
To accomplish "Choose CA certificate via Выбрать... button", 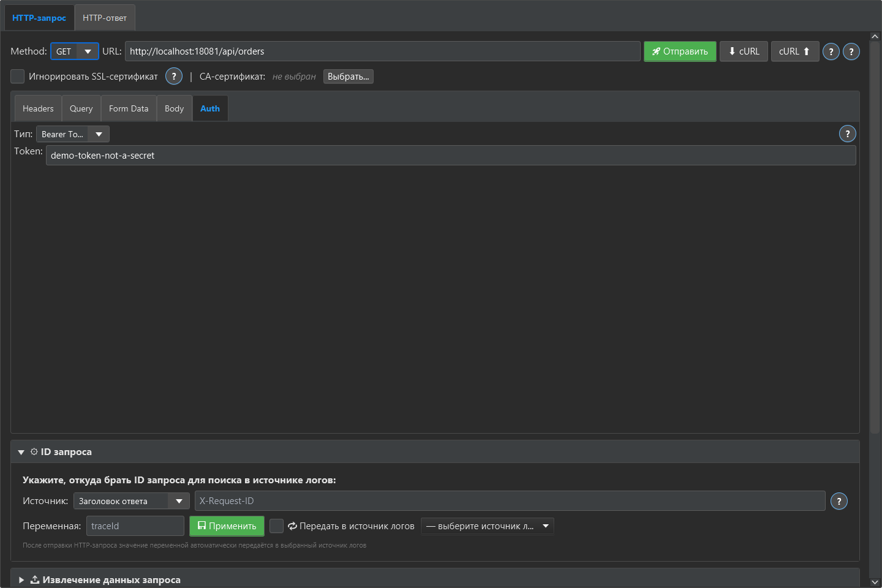I will point(348,77).
